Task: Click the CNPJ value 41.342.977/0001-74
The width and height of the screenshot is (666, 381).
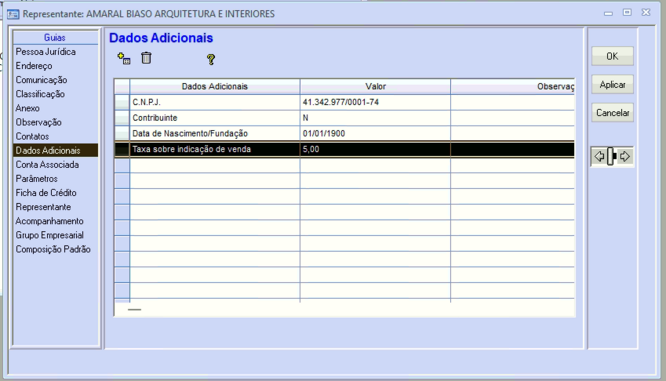Action: (x=341, y=102)
